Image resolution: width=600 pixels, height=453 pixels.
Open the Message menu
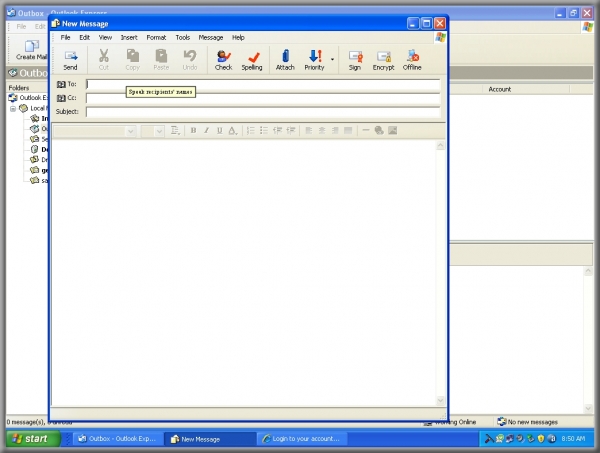(x=211, y=37)
